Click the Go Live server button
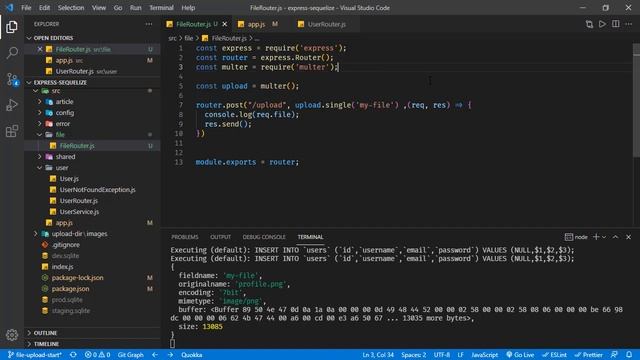Viewport: 640px width, 360px height. 520,355
